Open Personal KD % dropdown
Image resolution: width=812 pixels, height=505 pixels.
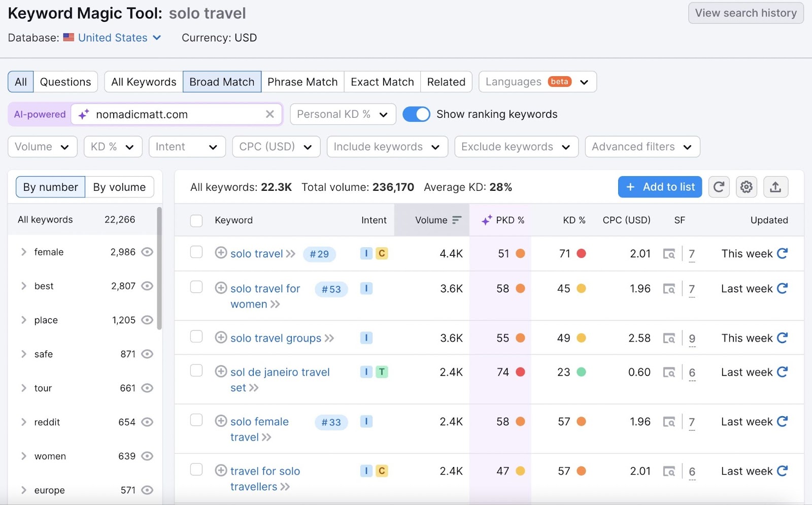click(x=343, y=114)
